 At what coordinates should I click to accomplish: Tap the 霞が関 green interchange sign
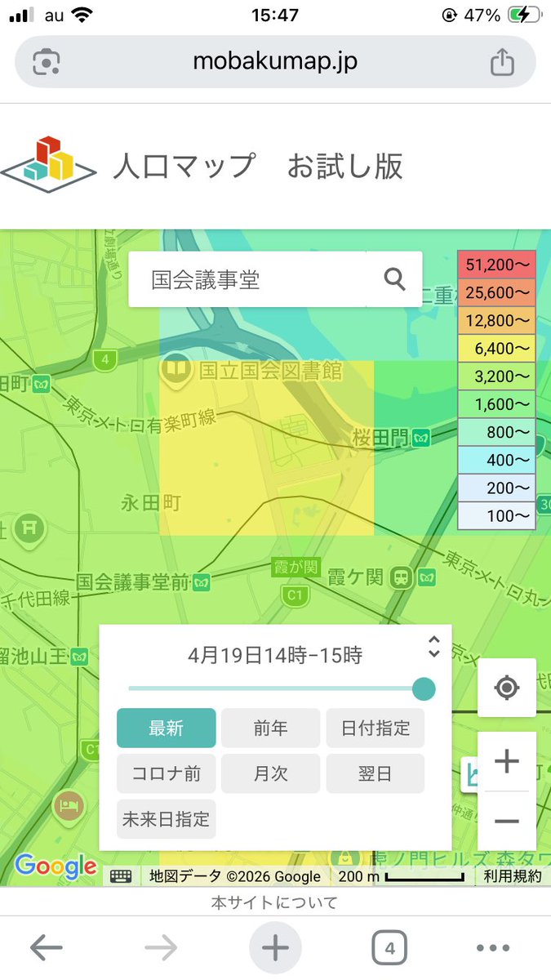295,566
